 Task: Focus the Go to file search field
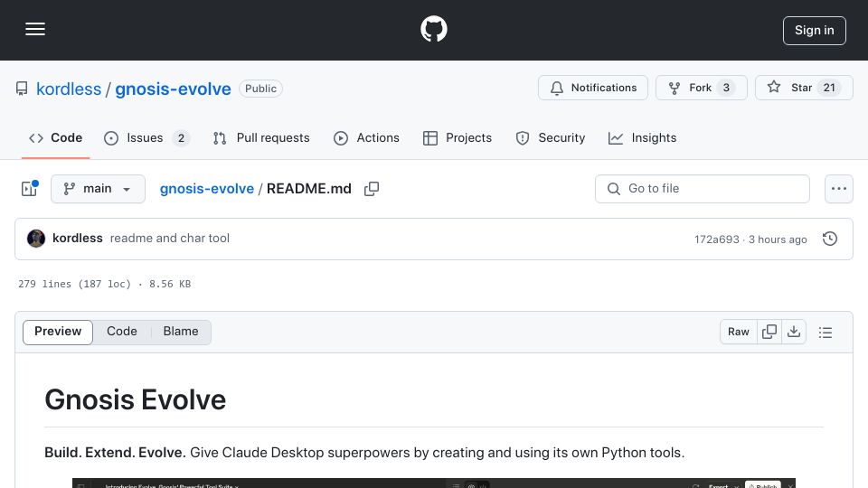(x=703, y=189)
